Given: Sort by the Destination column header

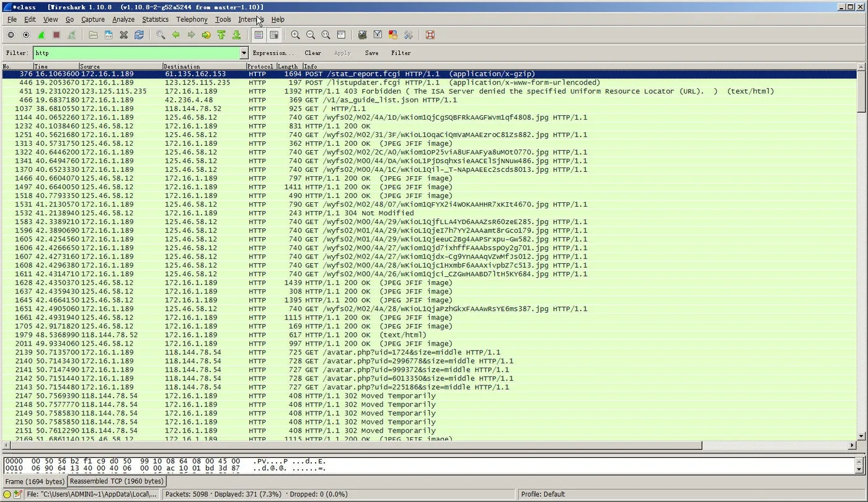Looking at the screenshot, I should [205, 66].
